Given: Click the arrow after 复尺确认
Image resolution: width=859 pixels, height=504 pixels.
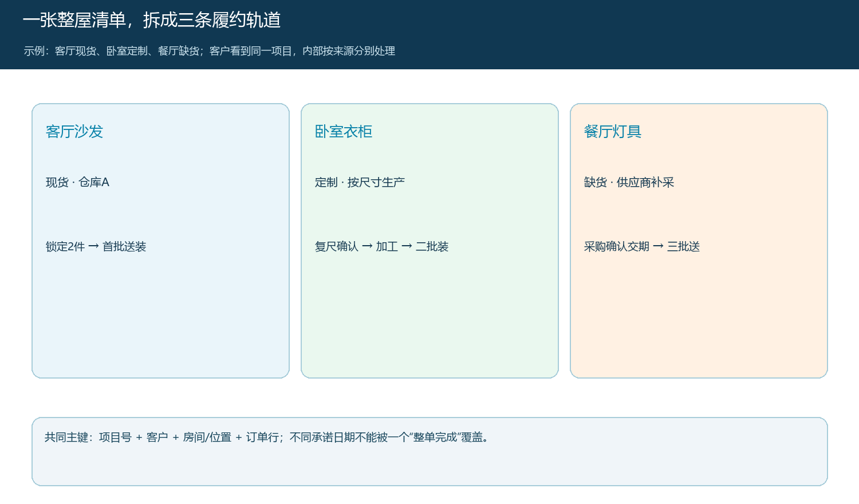Looking at the screenshot, I should coord(367,246).
